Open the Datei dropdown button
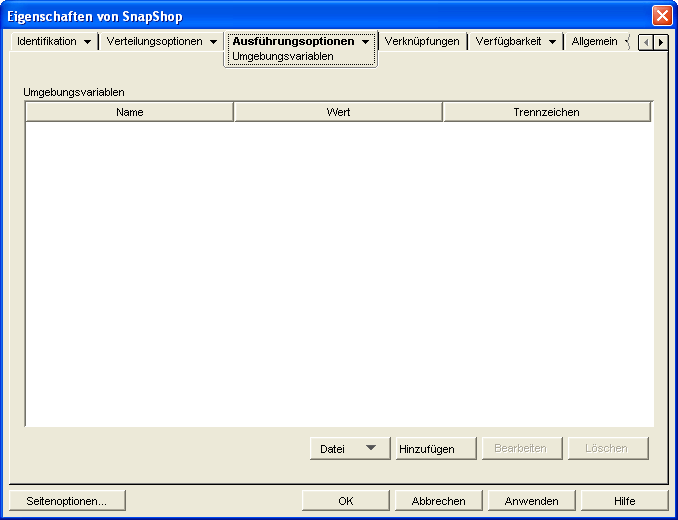678x520 pixels. tap(350, 449)
